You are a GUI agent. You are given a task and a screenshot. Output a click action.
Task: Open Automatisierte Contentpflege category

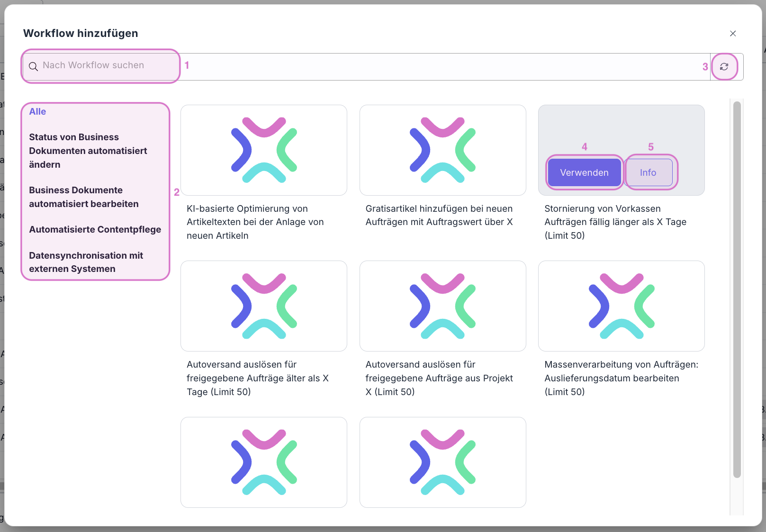[x=95, y=230]
